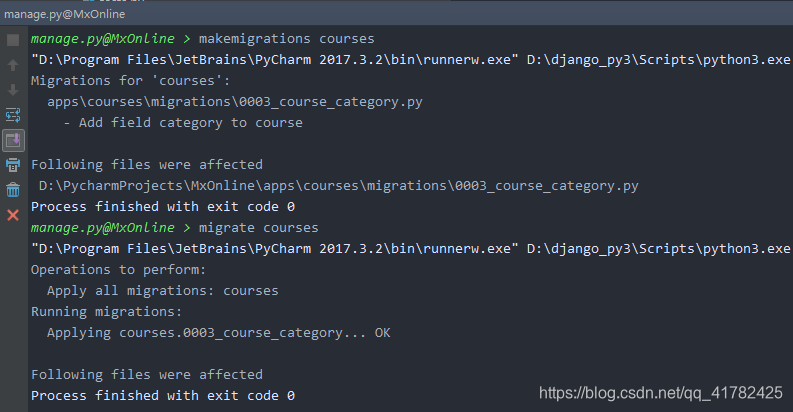Click the 'Apply all migrations: courses' line

click(x=163, y=291)
